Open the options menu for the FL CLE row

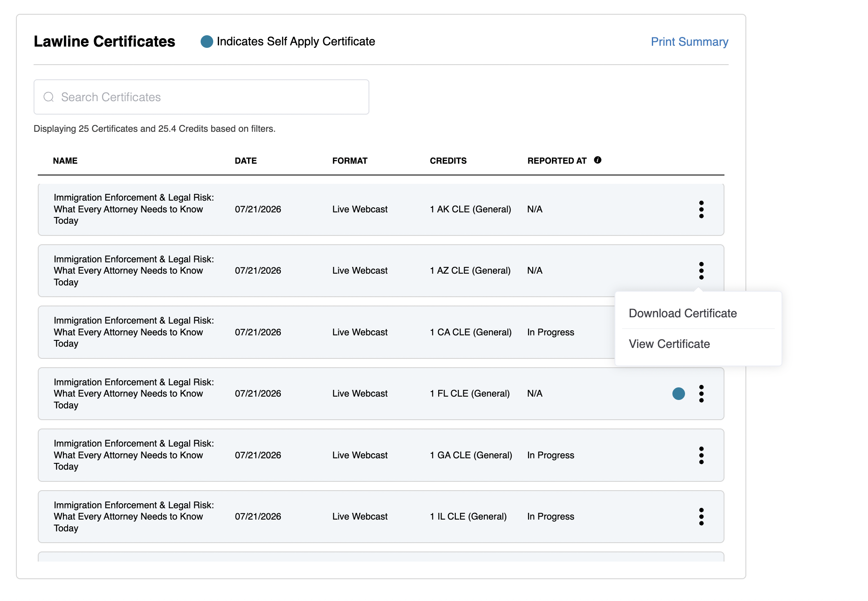click(x=701, y=394)
